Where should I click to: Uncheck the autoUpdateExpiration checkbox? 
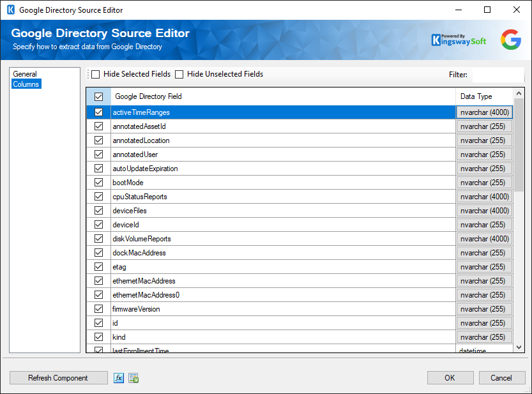coord(99,169)
